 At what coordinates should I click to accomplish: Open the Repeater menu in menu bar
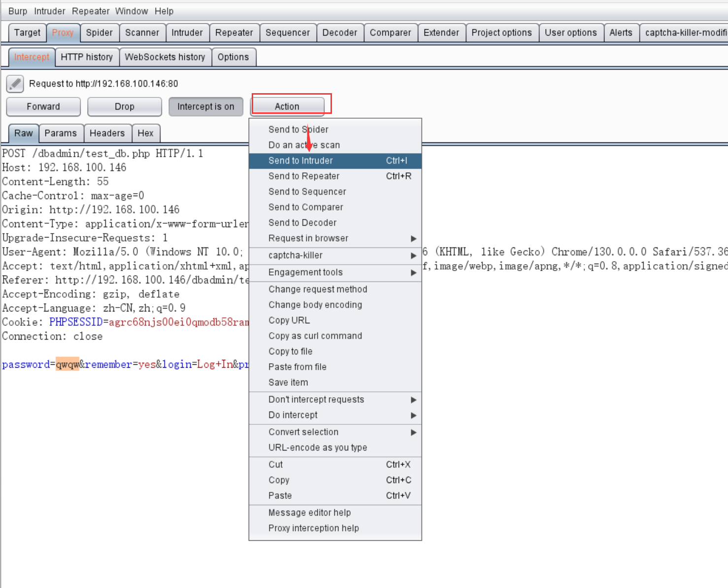pos(91,11)
